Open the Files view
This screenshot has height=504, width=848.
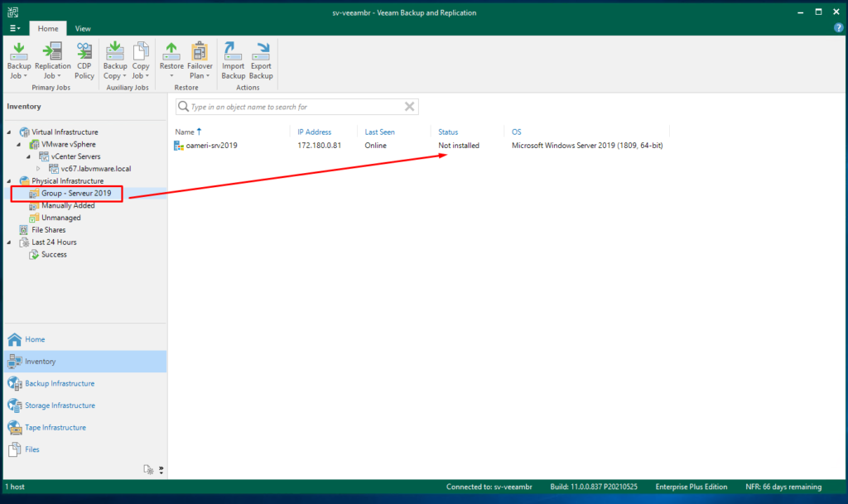pyautogui.click(x=33, y=449)
